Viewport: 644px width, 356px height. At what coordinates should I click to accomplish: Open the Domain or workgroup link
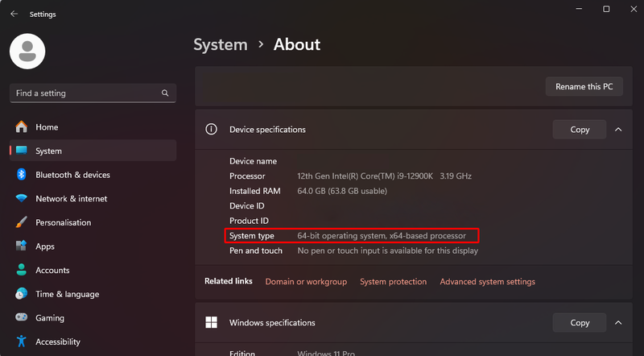click(x=306, y=282)
